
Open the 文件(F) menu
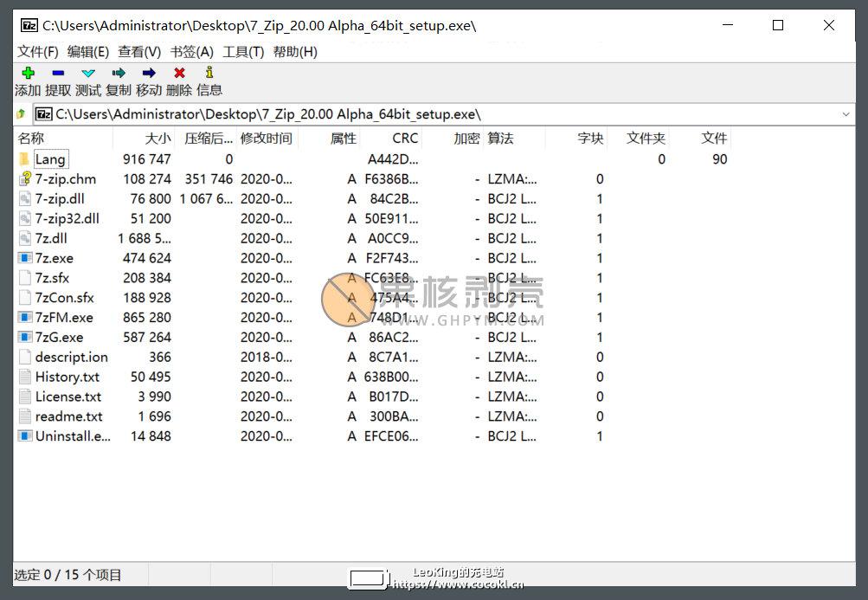37,52
